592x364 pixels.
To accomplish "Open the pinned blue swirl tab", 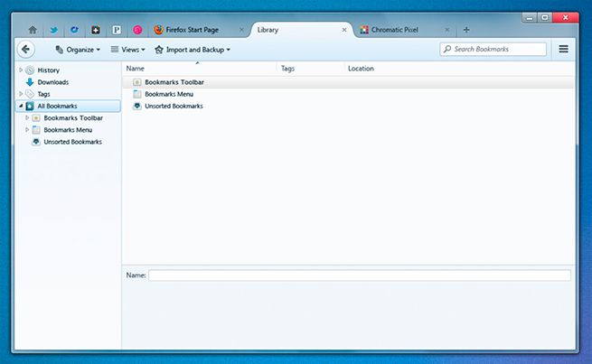I will point(74,30).
